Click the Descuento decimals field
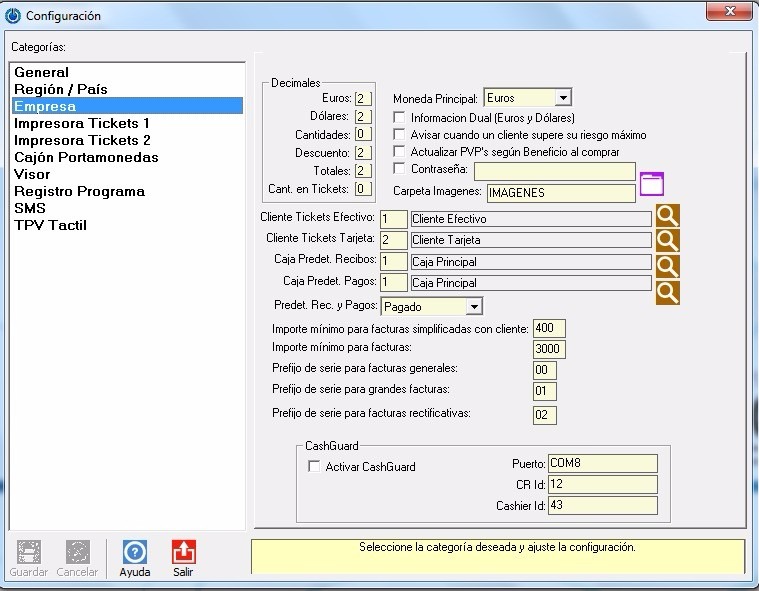 363,152
